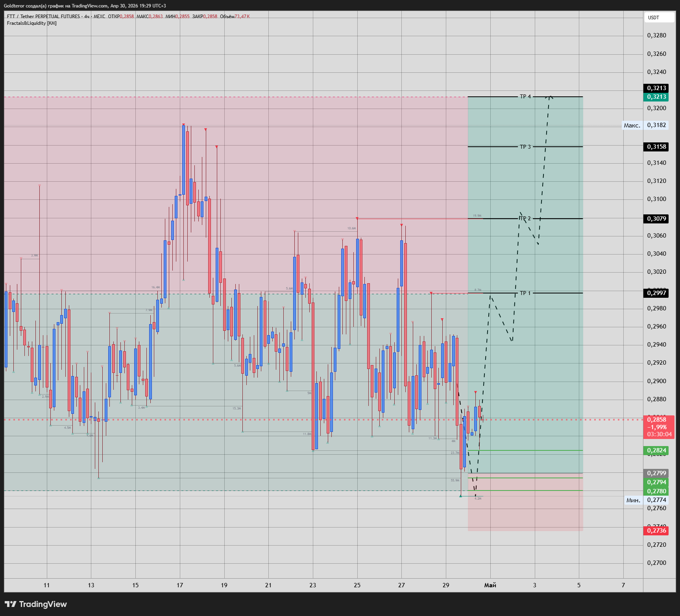Click the 0,2900 price axis tick
The image size is (680, 616).
point(657,381)
